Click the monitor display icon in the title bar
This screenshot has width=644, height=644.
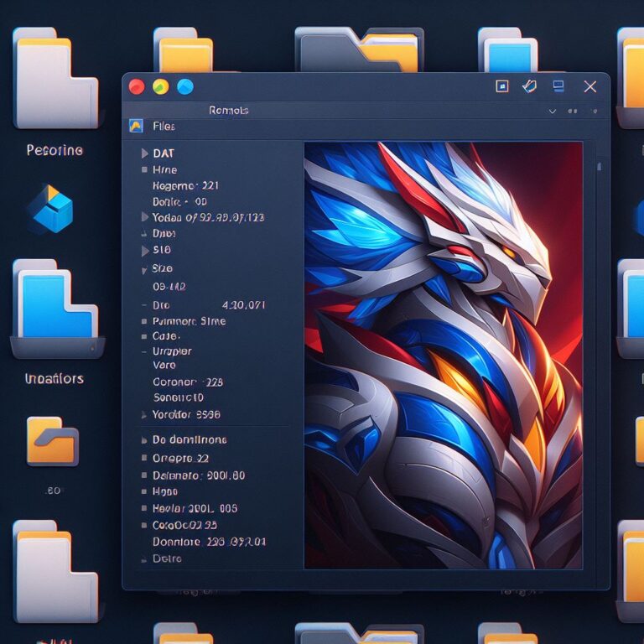tap(558, 86)
